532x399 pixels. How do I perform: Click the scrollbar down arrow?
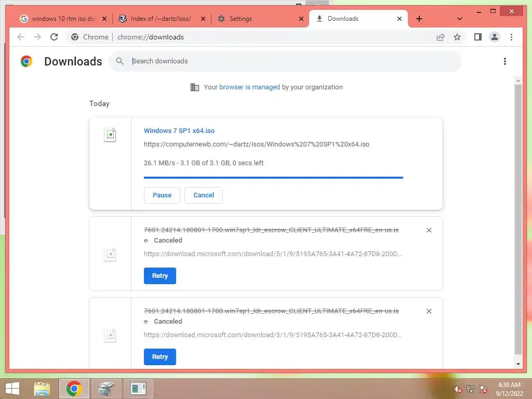(518, 364)
